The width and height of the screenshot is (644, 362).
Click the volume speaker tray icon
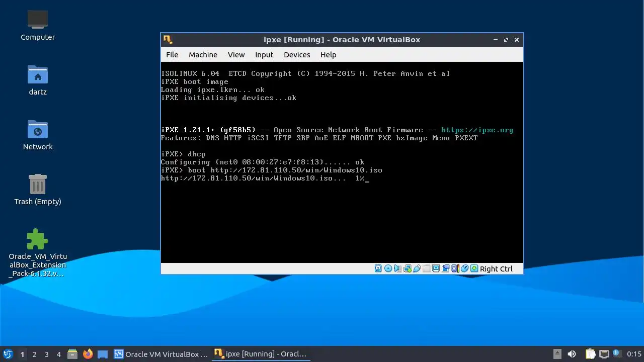click(572, 354)
